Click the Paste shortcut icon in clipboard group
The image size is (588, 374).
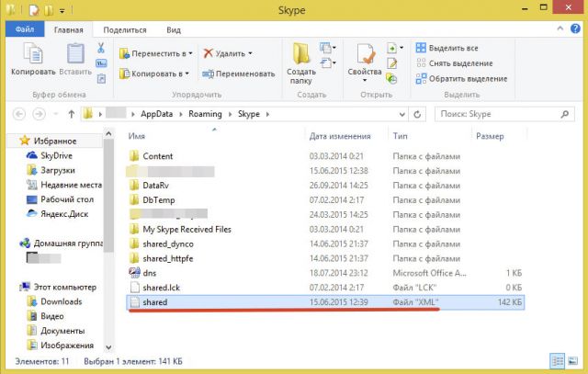(101, 78)
